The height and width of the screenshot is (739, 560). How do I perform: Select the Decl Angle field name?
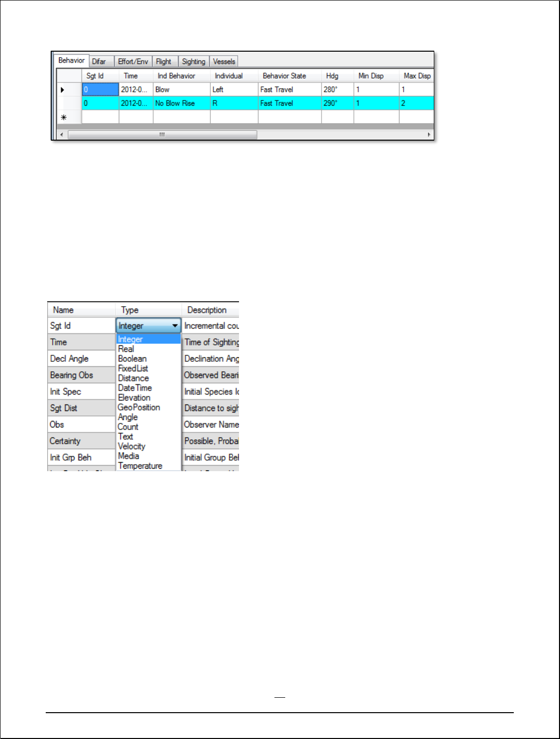[x=81, y=358]
